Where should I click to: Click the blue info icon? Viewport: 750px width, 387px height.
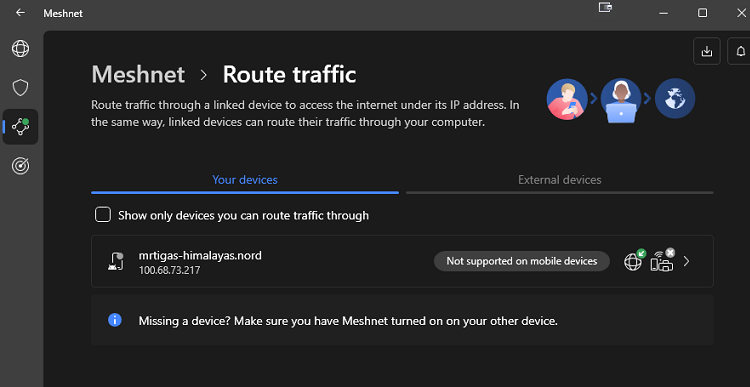pyautogui.click(x=115, y=320)
